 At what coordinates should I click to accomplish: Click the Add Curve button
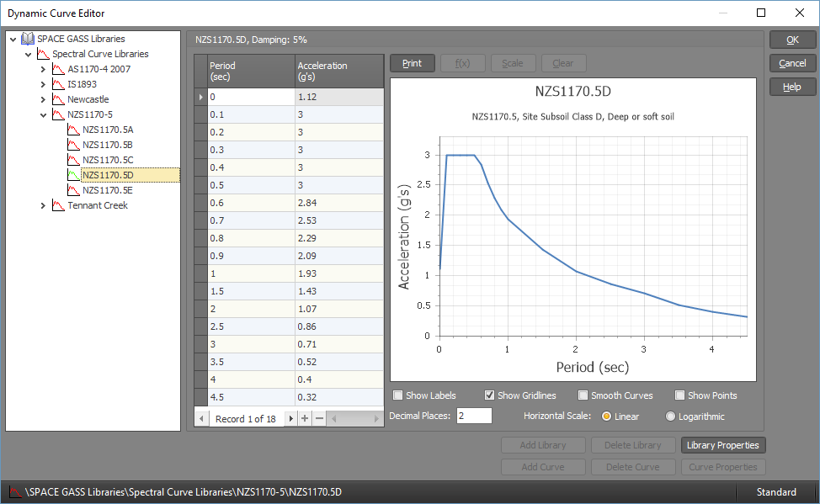[543, 467]
